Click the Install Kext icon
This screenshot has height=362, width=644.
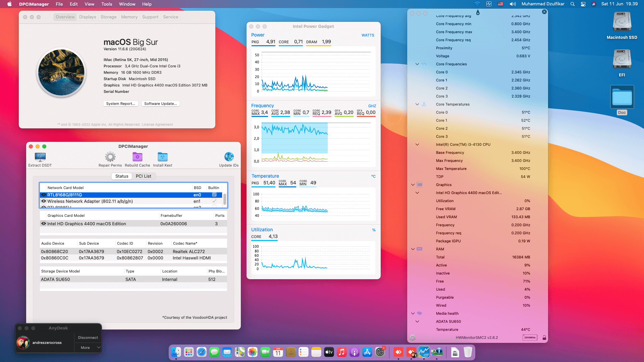162,157
